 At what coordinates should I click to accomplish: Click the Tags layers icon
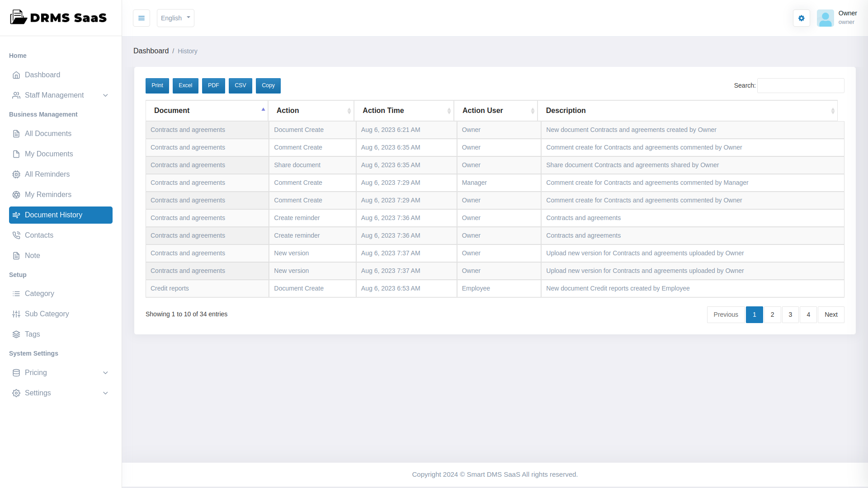16,334
